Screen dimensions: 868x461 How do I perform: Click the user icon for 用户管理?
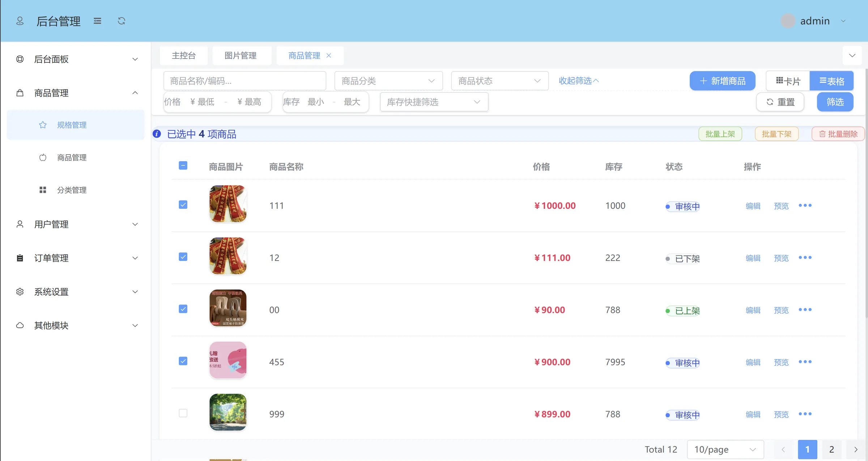20,224
